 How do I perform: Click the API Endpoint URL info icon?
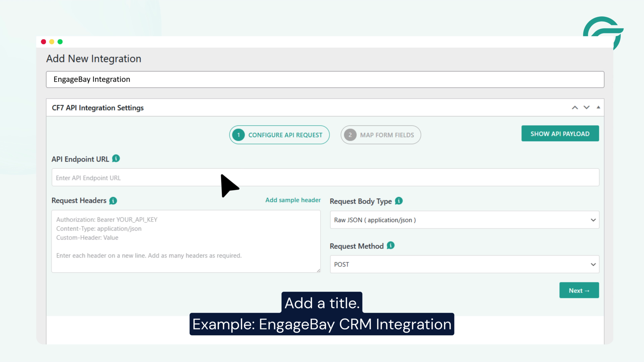click(116, 159)
